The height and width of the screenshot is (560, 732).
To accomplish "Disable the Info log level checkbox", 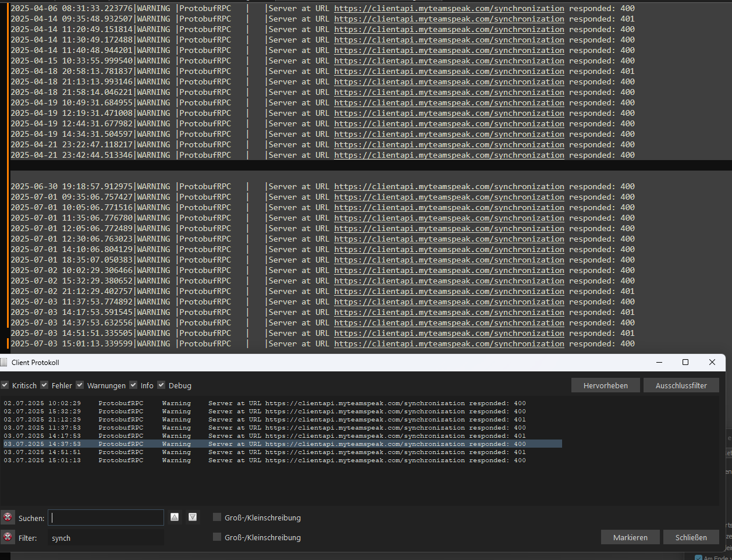I will pyautogui.click(x=133, y=385).
